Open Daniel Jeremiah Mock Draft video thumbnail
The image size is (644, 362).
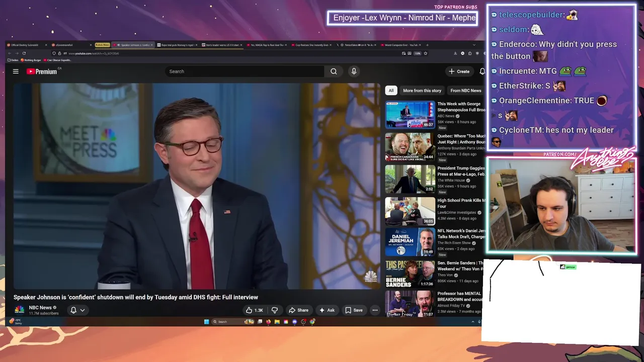[410, 242]
